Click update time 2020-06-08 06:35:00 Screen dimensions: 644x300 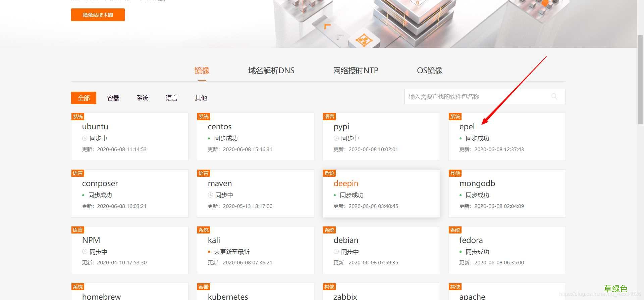[x=499, y=263]
